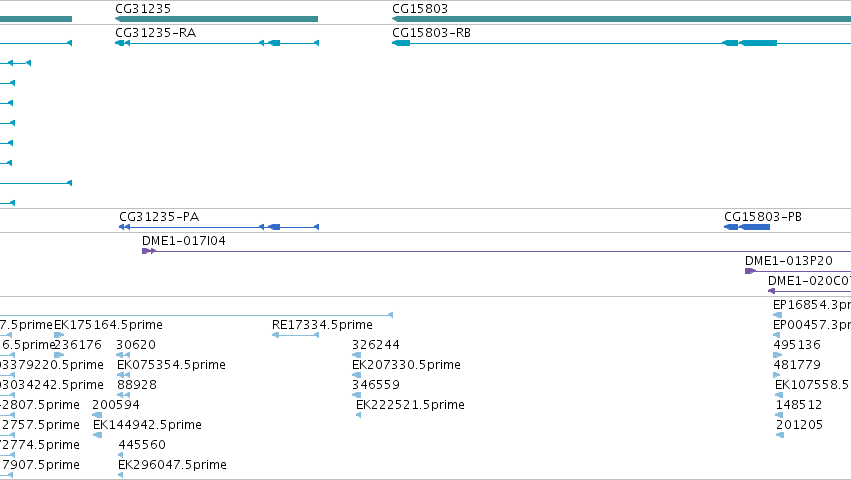The height and width of the screenshot is (480, 851).
Task: Click the 495136 EST label
Action: tap(797, 345)
